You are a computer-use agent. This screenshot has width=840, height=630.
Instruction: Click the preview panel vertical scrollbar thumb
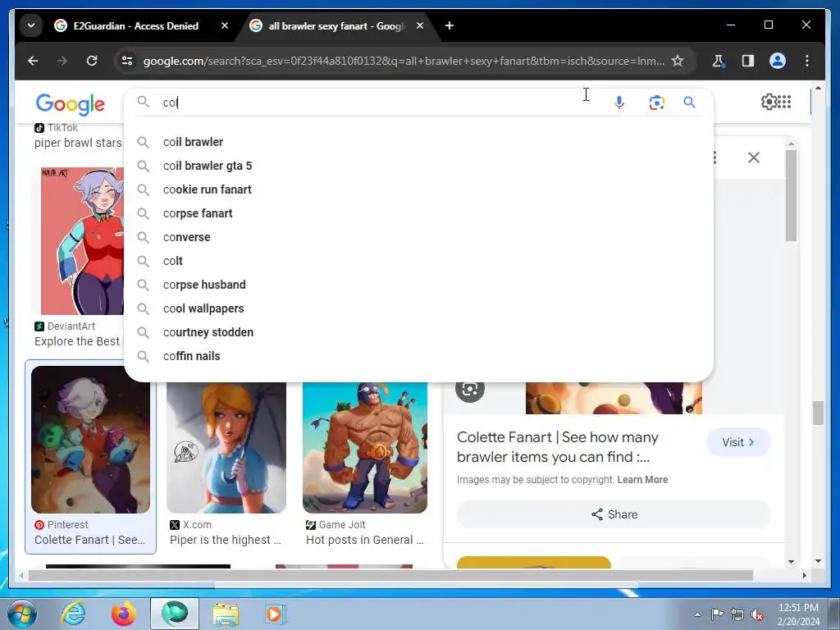coord(791,195)
